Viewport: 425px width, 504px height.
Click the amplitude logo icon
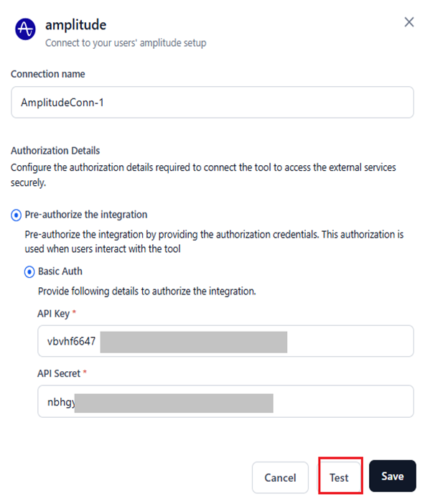coord(25,29)
